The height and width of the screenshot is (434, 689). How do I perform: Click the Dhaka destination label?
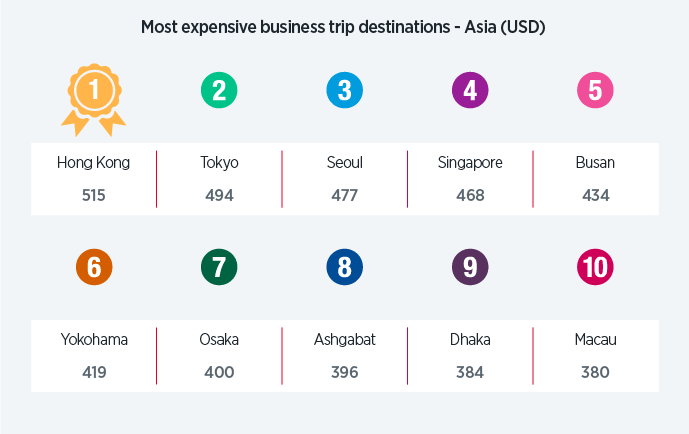click(x=470, y=339)
